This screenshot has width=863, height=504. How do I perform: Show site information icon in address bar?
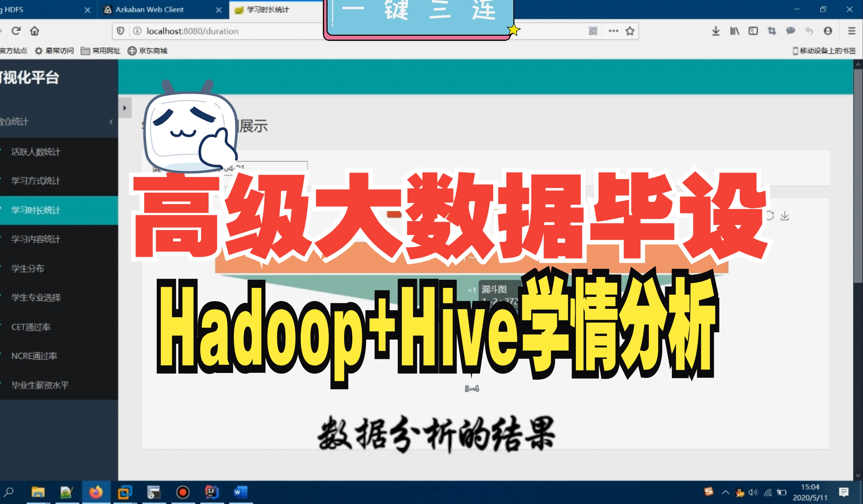click(x=137, y=31)
